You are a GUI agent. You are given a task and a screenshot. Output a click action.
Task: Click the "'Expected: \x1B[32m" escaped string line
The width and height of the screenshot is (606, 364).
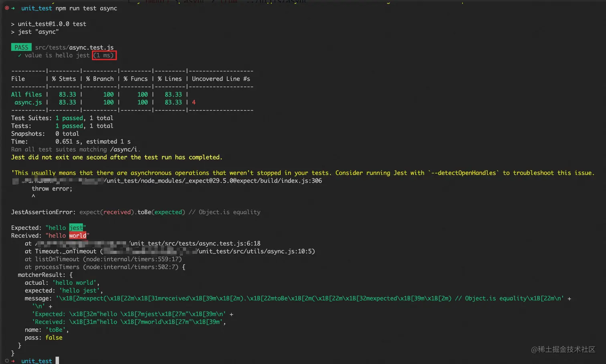[132, 314]
